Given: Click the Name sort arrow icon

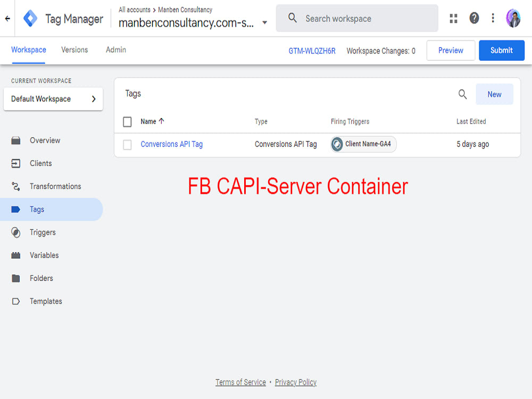Looking at the screenshot, I should (x=162, y=121).
